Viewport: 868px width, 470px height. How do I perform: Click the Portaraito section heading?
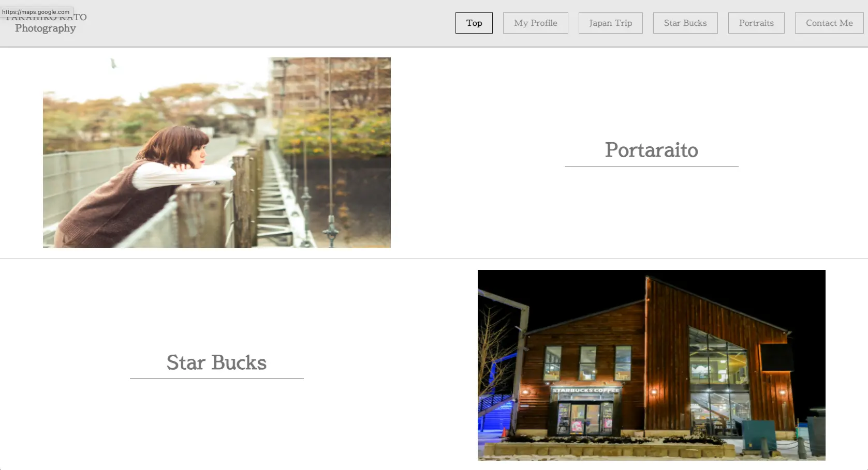(x=651, y=150)
